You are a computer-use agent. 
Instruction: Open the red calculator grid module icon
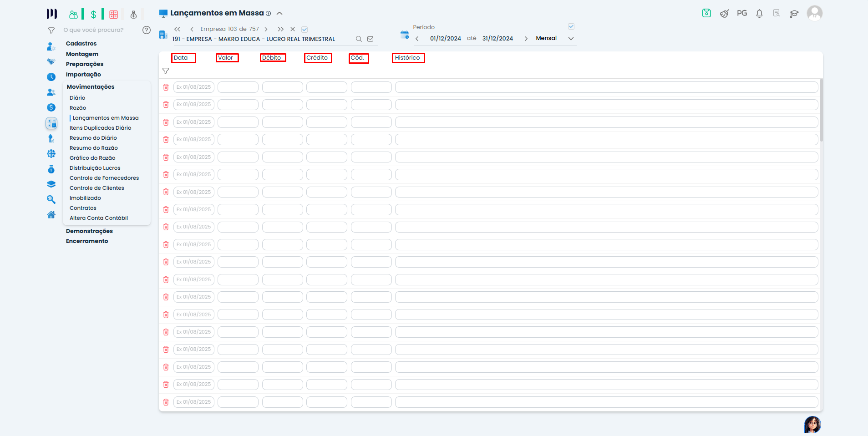[x=113, y=15]
